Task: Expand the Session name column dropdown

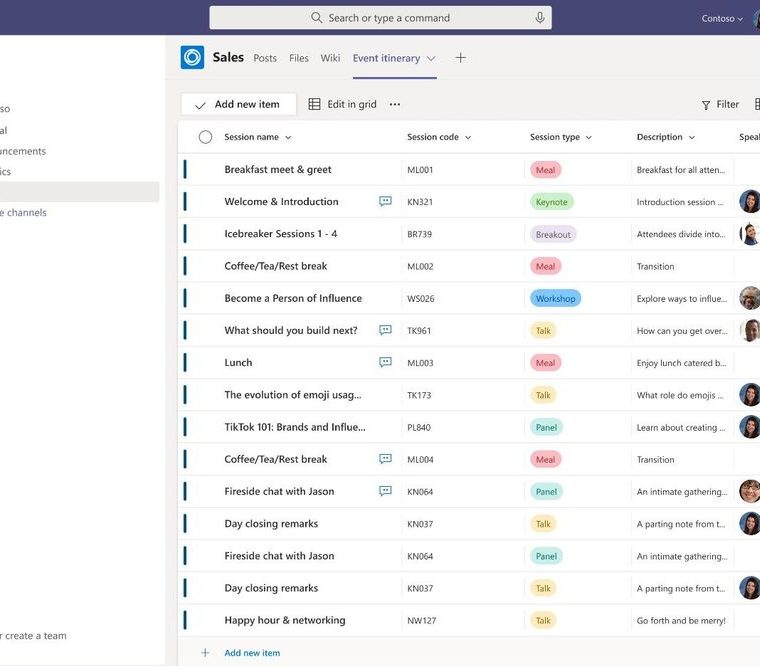Action: pyautogui.click(x=288, y=138)
